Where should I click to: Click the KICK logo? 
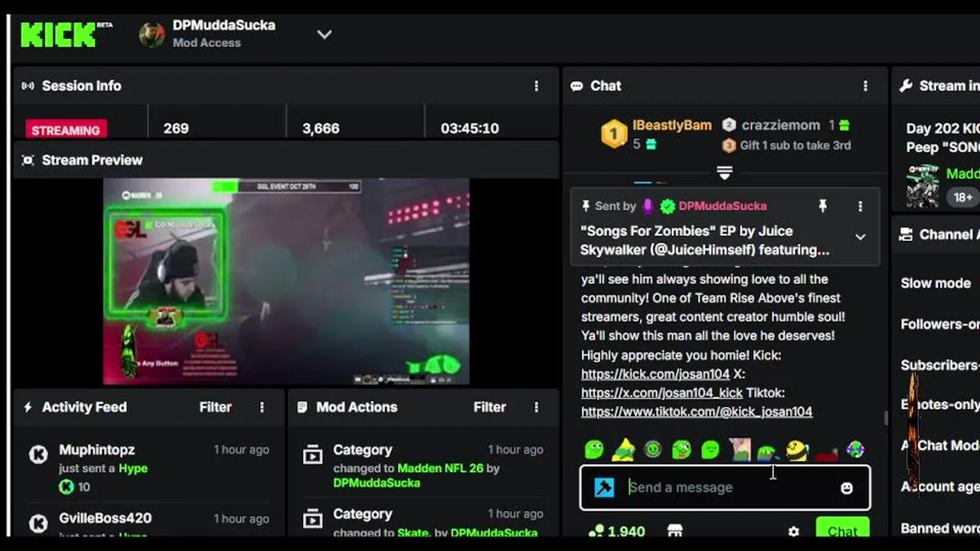(60, 34)
